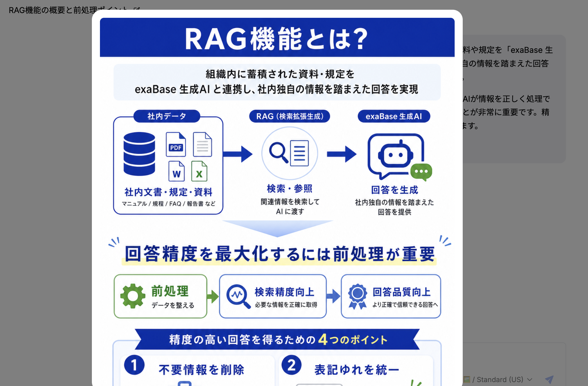
Task: Click the RAG機能とは? banner heading
Action: (277, 39)
